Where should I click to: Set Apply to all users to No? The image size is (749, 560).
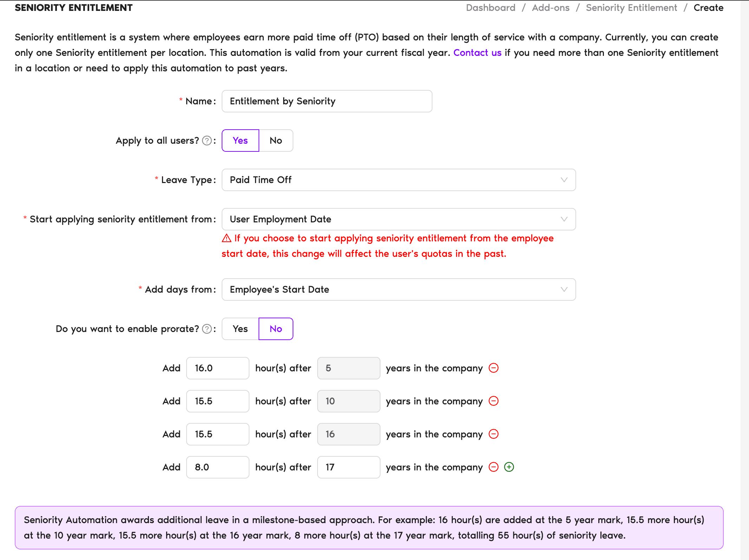point(275,140)
